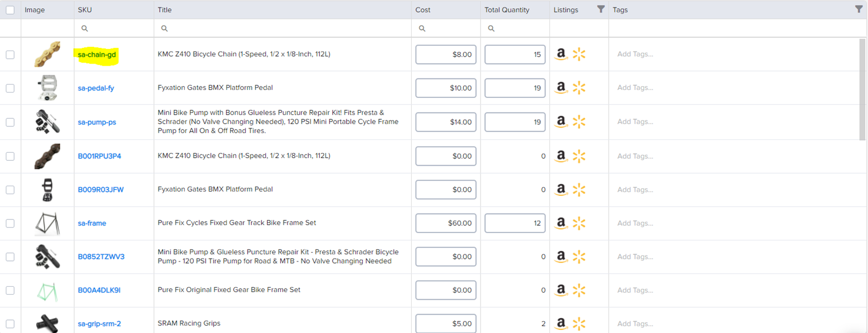868x333 pixels.
Task: Click the Amazon icon for sa-pump-ps row
Action: click(x=561, y=122)
